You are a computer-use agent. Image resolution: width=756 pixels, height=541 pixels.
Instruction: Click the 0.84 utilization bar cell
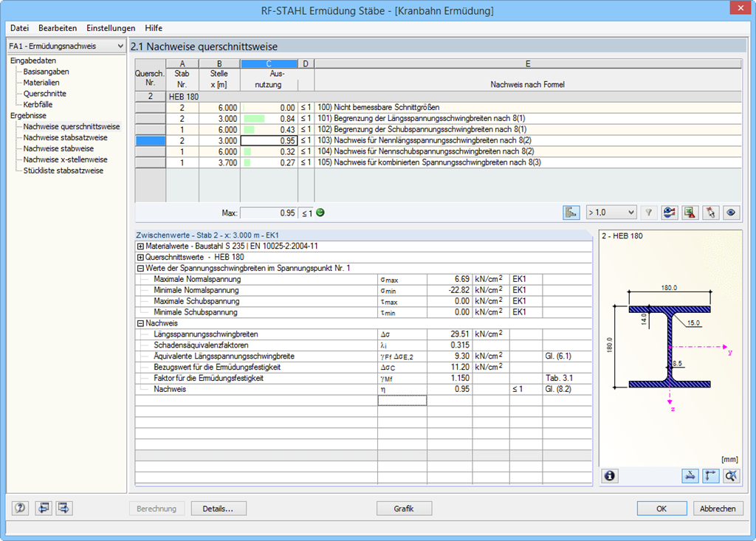click(x=269, y=119)
